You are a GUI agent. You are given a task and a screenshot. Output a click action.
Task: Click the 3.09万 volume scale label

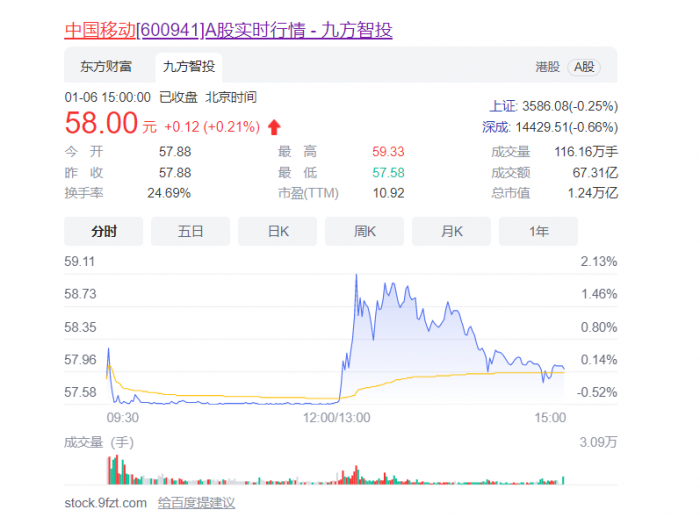599,442
